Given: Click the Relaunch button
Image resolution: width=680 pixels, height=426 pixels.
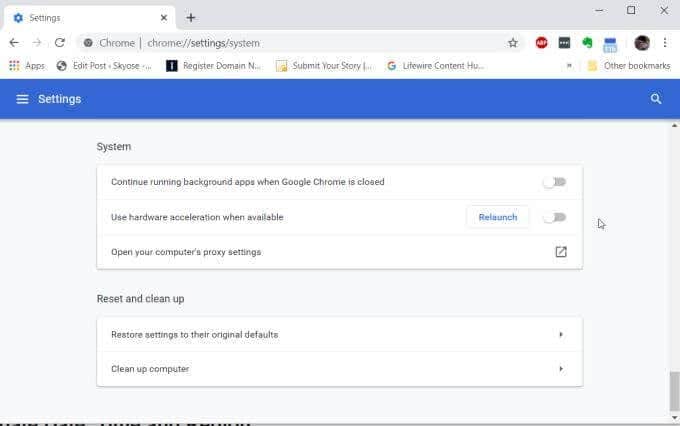Looking at the screenshot, I should coord(498,217).
